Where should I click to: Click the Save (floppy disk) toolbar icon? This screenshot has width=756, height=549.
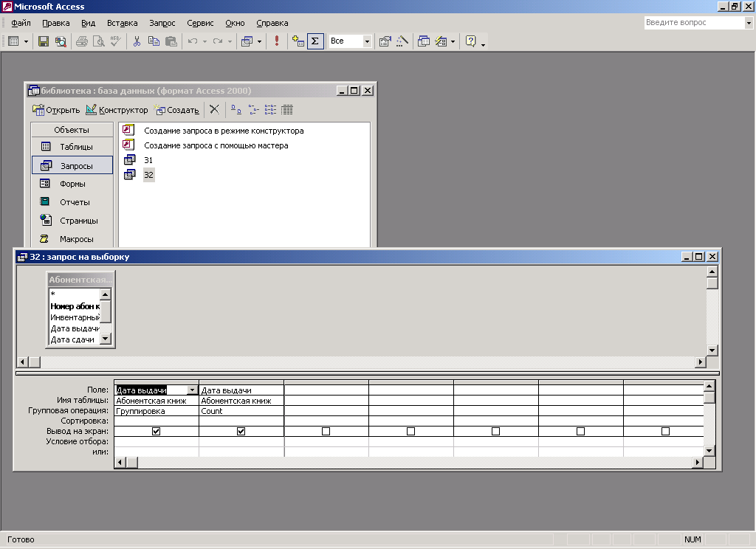pyautogui.click(x=44, y=41)
